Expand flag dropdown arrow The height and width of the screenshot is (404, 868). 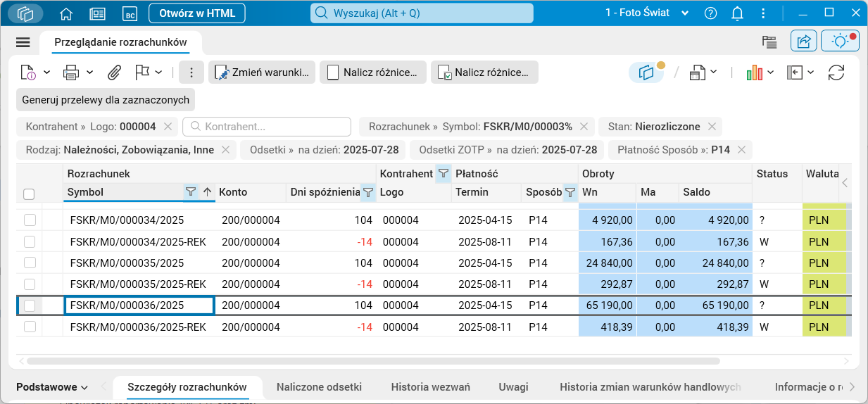159,72
